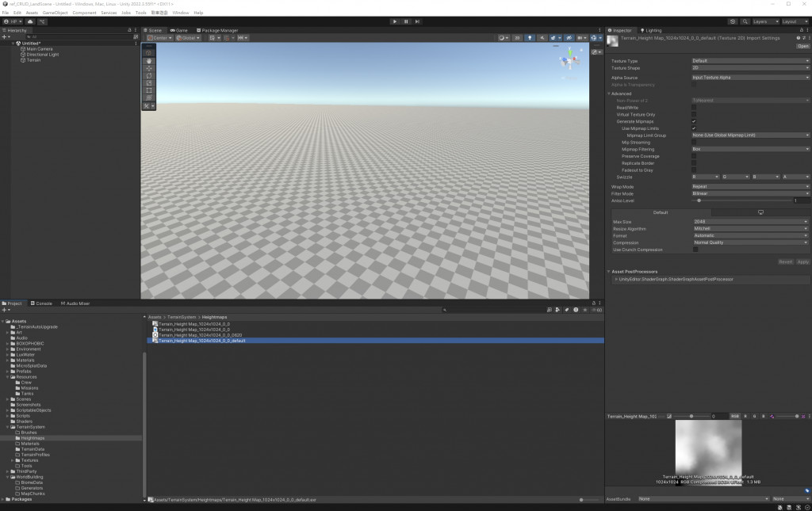Select the Move tool in Scene toolbar

click(148, 68)
